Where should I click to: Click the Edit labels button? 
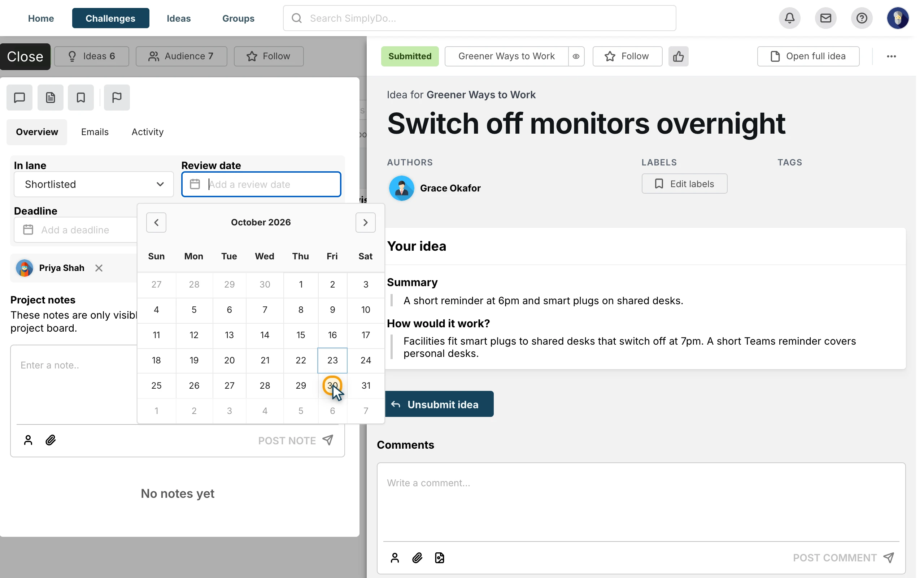click(684, 184)
